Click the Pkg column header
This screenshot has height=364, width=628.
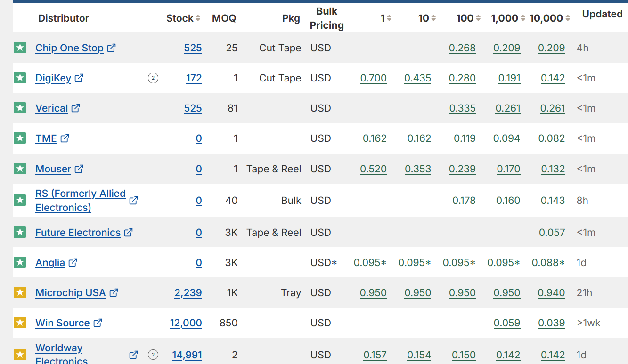[x=291, y=18]
